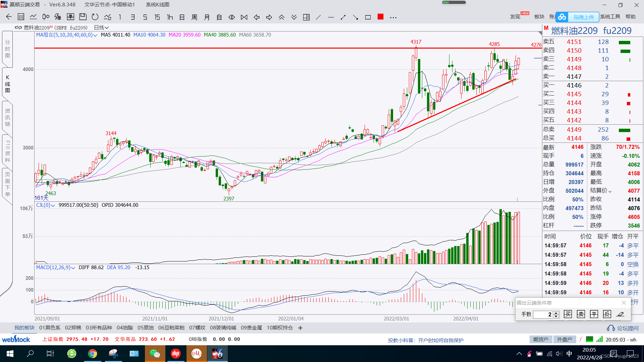Screen dimensions: 644x362
Task: Open the red color swatch in toolbar
Action: point(380,17)
